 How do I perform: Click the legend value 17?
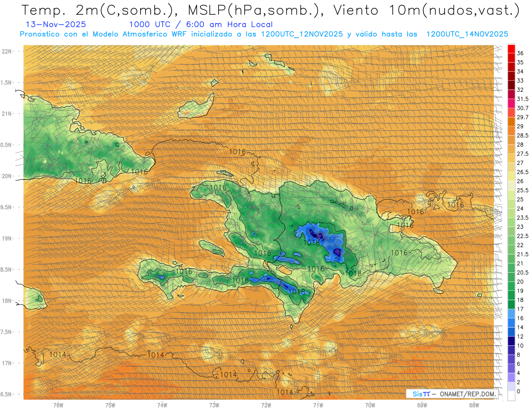pyautogui.click(x=520, y=309)
